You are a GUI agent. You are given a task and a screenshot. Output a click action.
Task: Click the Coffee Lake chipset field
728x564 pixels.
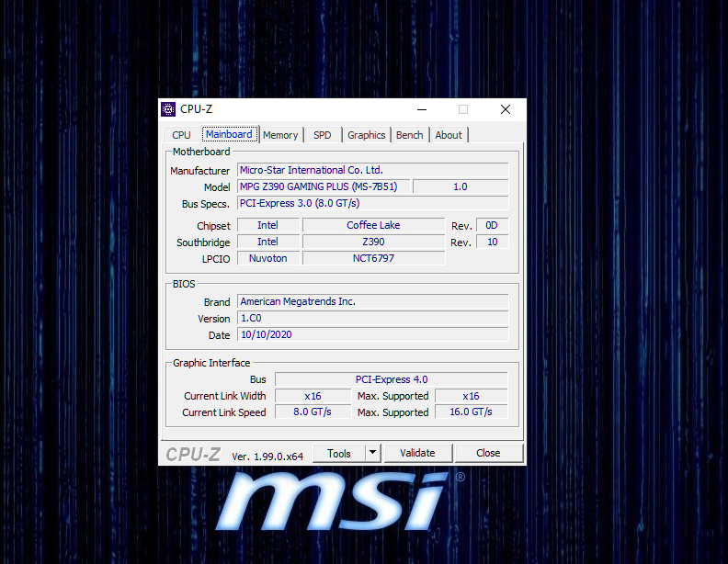pyautogui.click(x=374, y=225)
